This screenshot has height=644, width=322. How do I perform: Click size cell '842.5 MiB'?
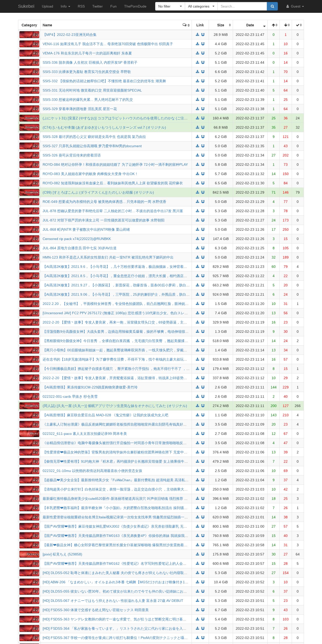[221, 192]
